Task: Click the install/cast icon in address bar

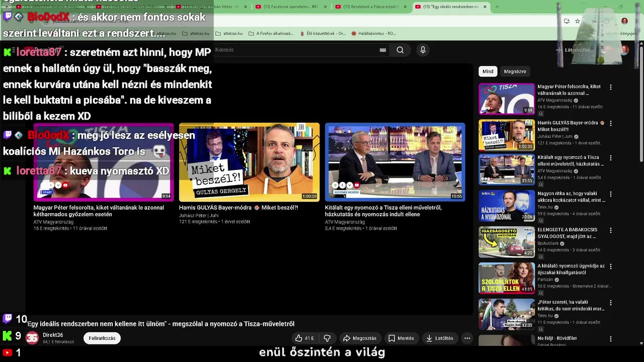Action: [x=567, y=21]
